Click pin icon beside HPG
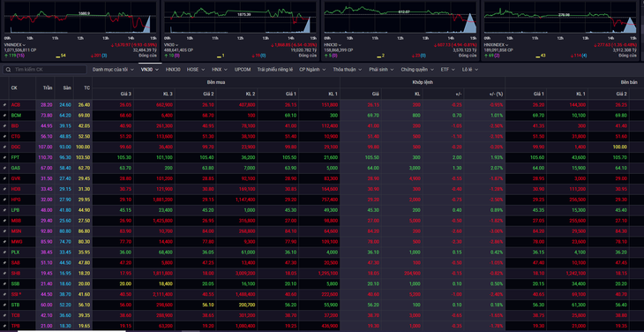The width and height of the screenshot is (644, 332). pos(4,200)
